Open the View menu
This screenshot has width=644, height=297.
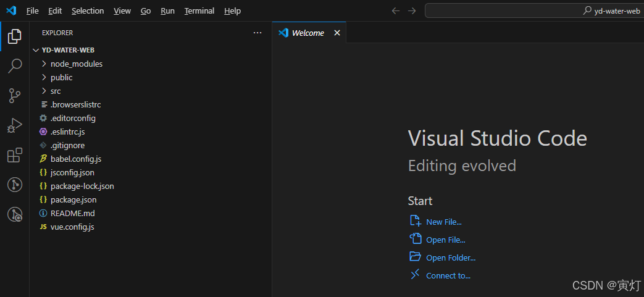(x=122, y=11)
